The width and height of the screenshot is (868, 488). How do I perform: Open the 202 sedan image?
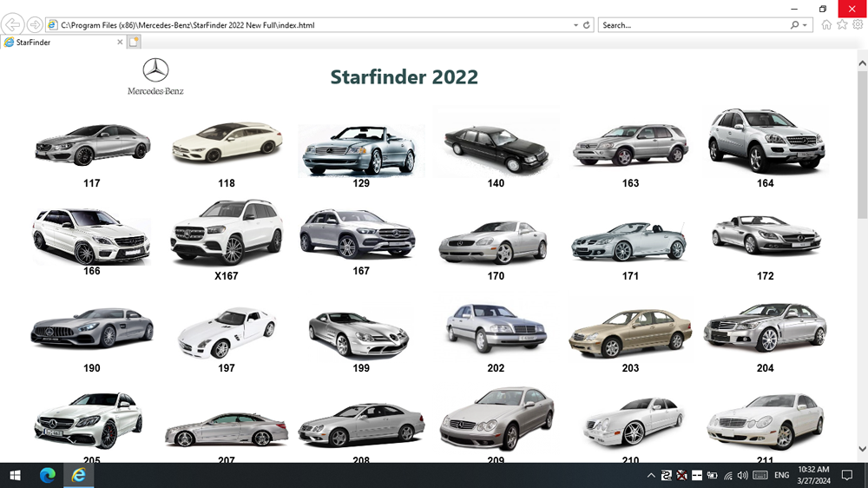pyautogui.click(x=496, y=328)
